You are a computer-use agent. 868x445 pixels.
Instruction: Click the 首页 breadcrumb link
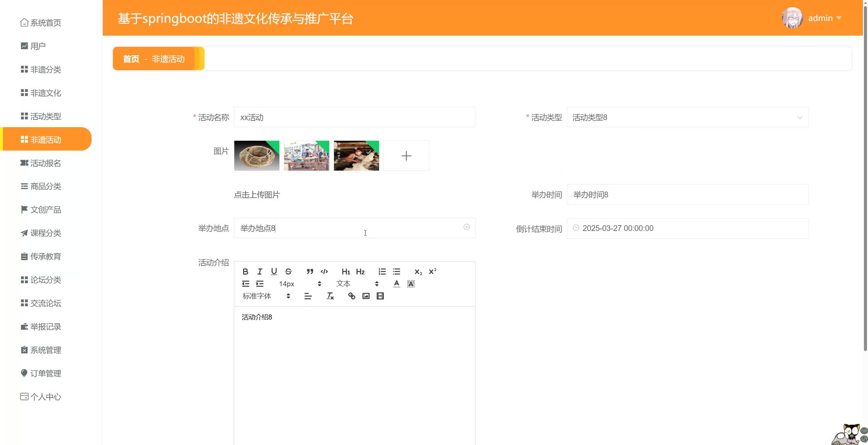pyautogui.click(x=131, y=59)
